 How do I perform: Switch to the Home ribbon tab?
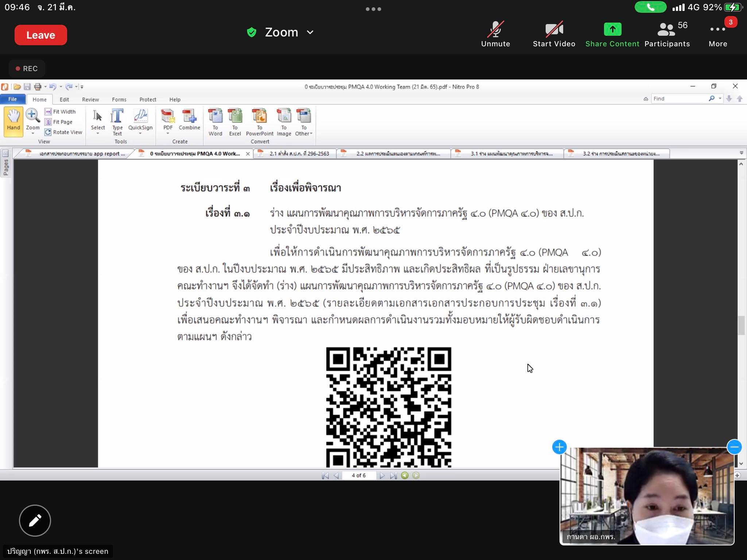(x=39, y=100)
